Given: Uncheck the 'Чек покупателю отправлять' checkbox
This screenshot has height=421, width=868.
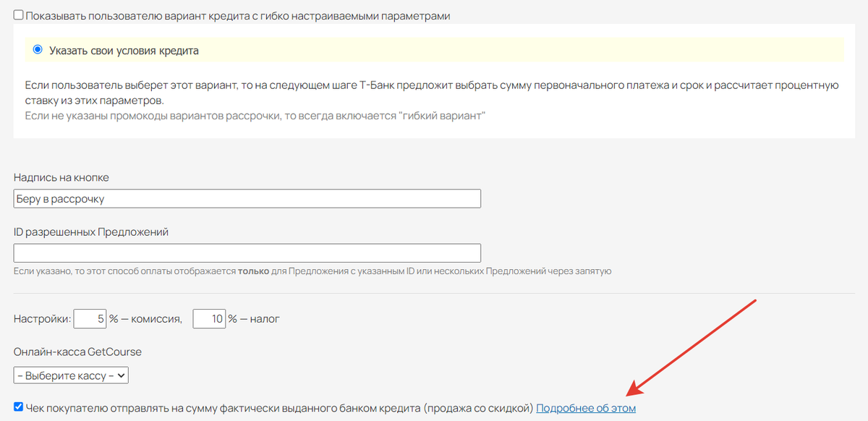Looking at the screenshot, I should click(19, 408).
